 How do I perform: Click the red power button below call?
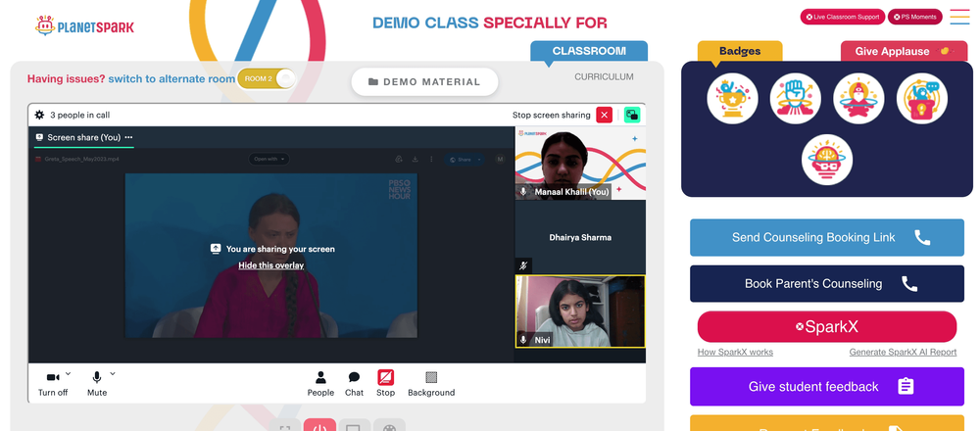[x=319, y=426]
